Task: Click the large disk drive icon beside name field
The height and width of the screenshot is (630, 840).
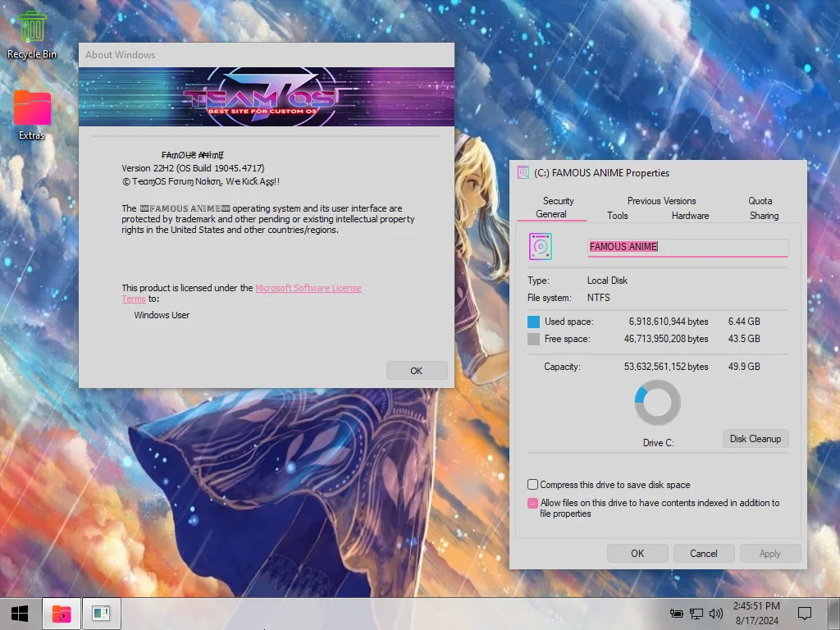Action: click(x=540, y=246)
